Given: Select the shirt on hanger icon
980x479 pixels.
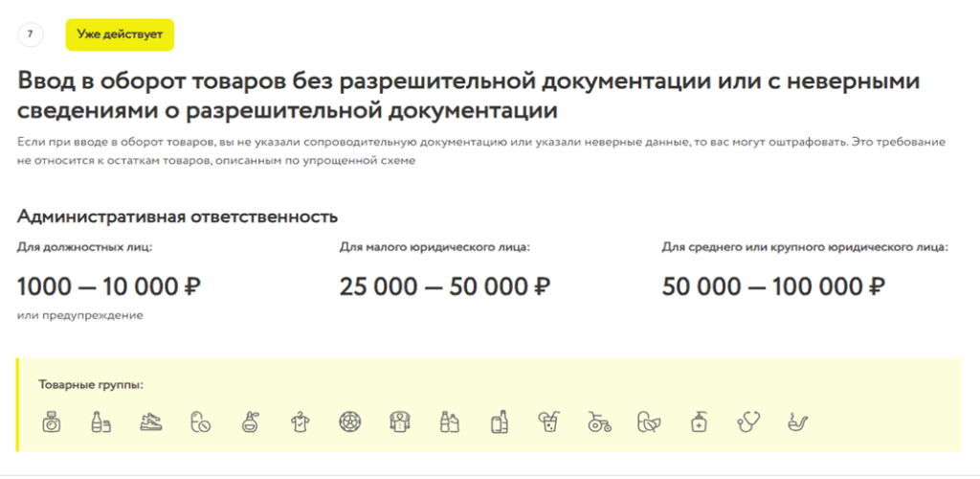Looking at the screenshot, I should [300, 422].
